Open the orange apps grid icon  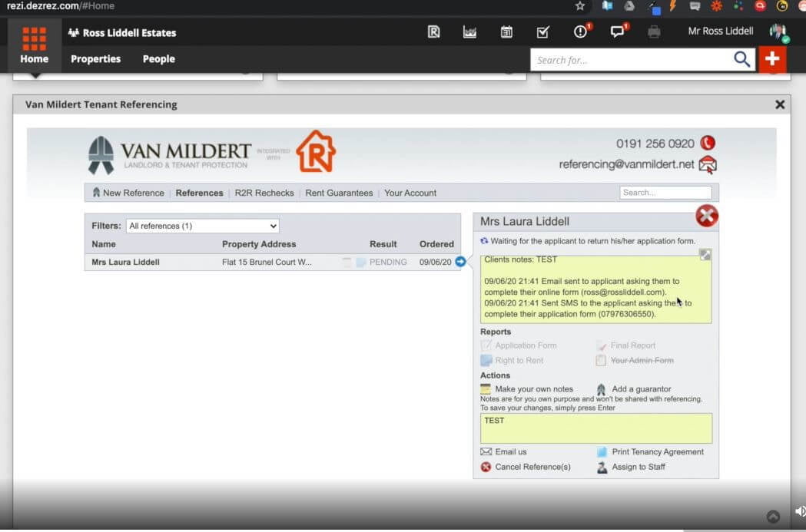(x=34, y=39)
